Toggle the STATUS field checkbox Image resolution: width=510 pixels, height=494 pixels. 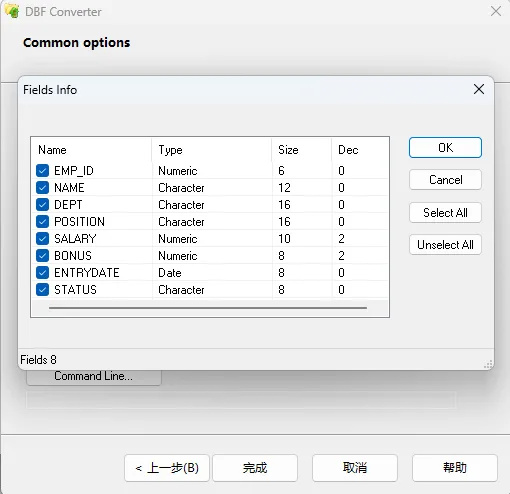[42, 290]
